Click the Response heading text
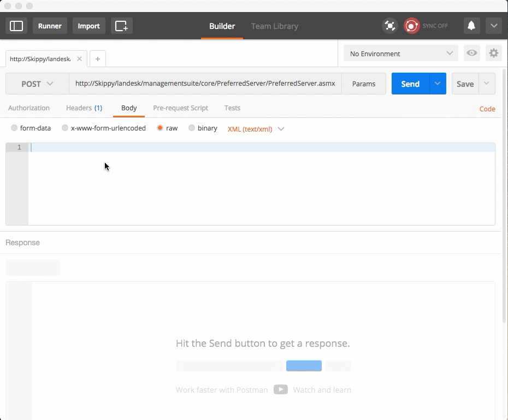The height and width of the screenshot is (420, 508). (23, 242)
